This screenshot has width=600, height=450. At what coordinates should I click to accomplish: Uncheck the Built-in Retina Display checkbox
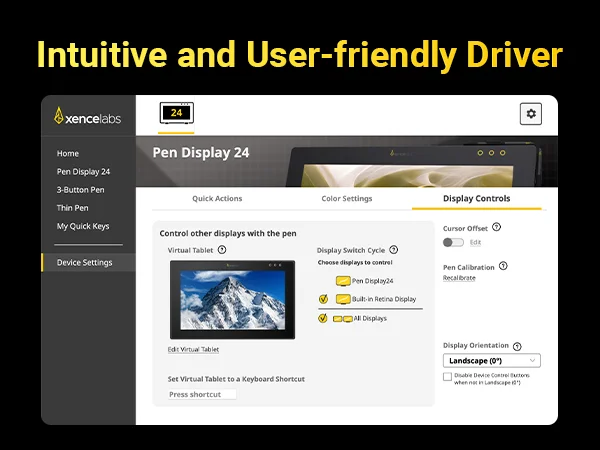323,299
